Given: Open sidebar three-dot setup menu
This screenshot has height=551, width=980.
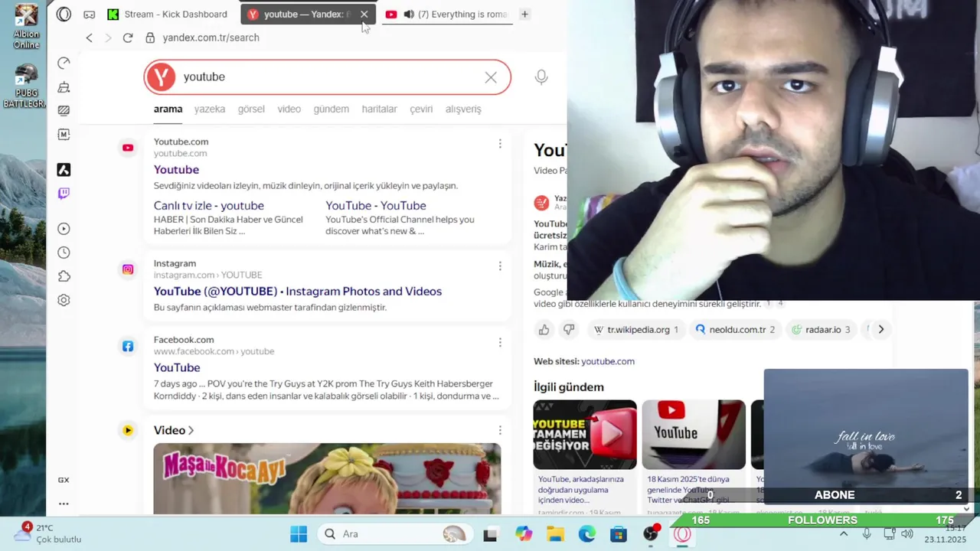Looking at the screenshot, I should coord(64,504).
